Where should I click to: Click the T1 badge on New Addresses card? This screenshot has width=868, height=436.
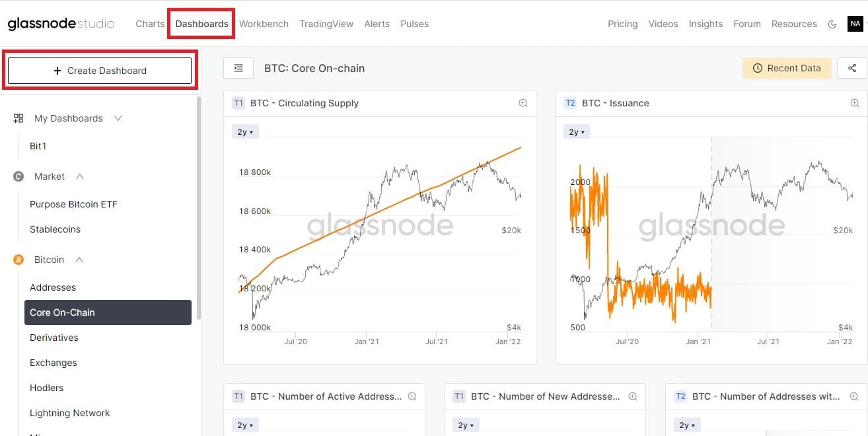pyautogui.click(x=459, y=396)
